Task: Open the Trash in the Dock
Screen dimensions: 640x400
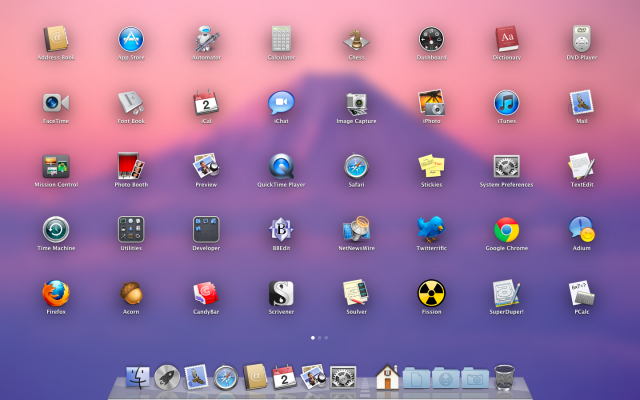Action: [504, 377]
